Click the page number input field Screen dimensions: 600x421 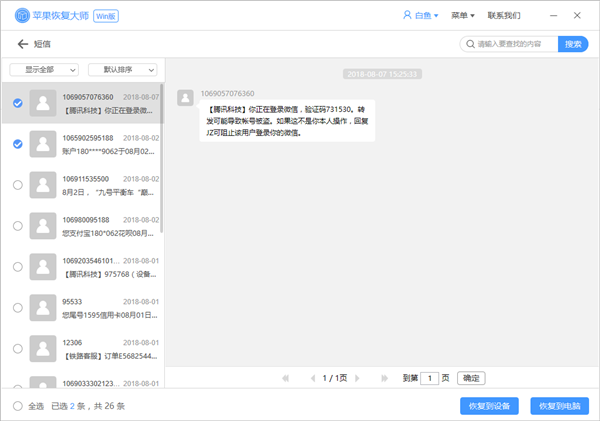coord(429,378)
